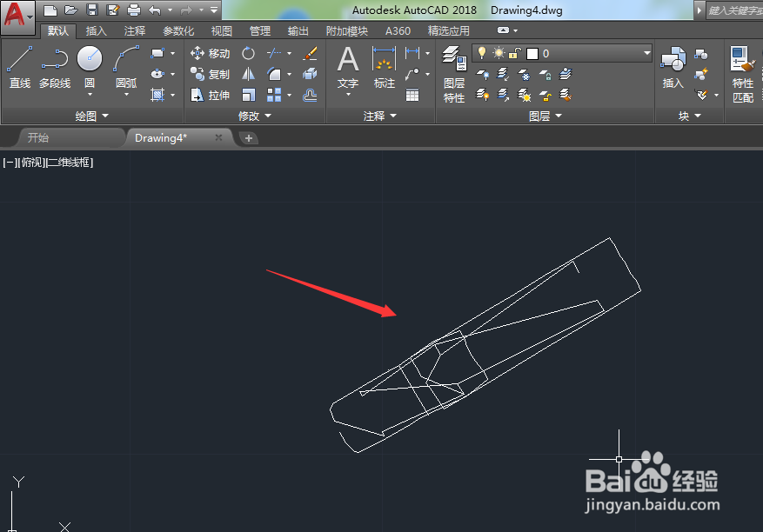Click the new drawing tab plus button
The height and width of the screenshot is (532, 763).
coord(249,138)
